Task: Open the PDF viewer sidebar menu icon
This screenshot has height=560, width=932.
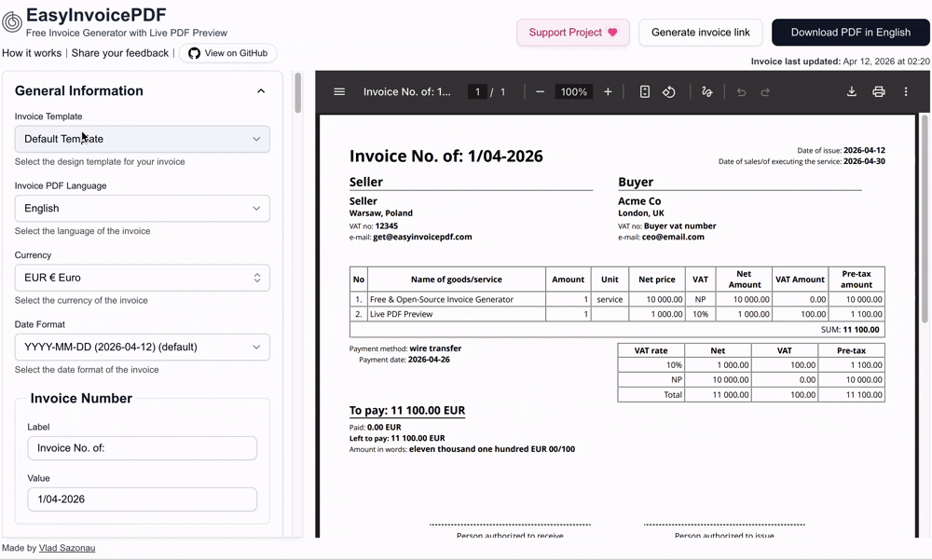Action: [x=339, y=91]
